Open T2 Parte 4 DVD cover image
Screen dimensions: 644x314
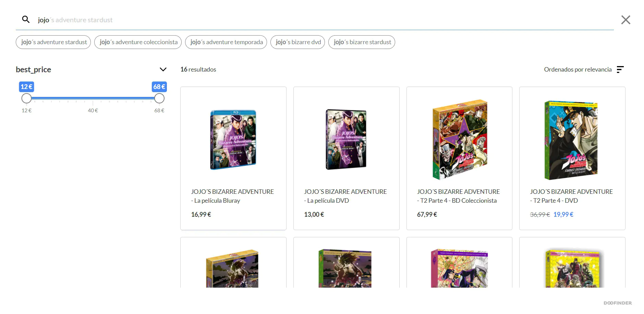(571, 140)
